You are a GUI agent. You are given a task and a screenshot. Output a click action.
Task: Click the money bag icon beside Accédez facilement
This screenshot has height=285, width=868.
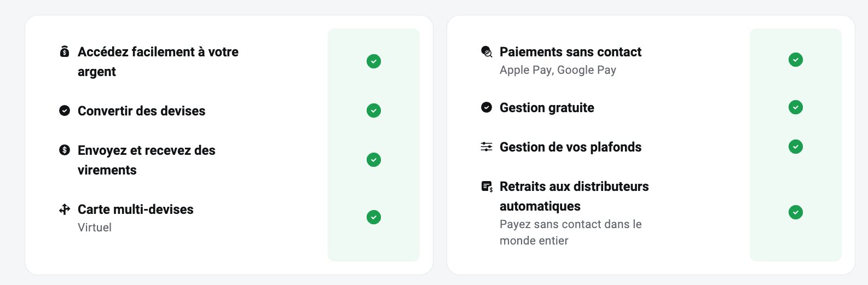click(x=65, y=52)
